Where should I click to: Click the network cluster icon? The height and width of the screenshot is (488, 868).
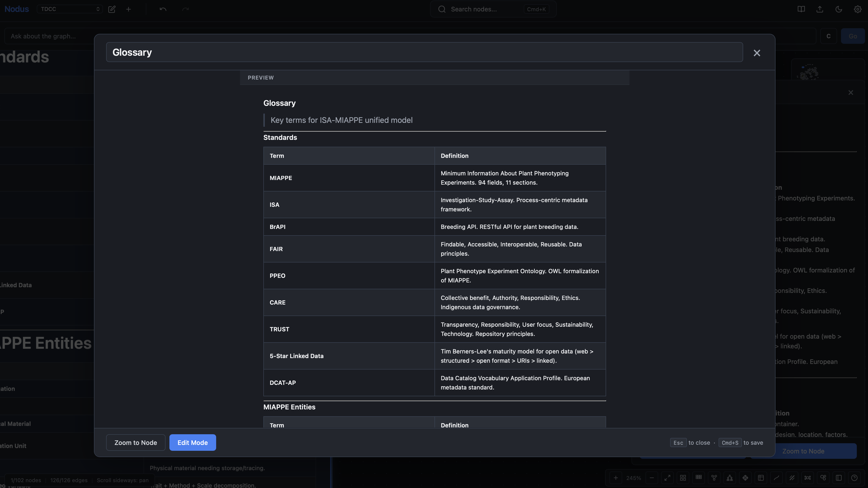[808, 478]
